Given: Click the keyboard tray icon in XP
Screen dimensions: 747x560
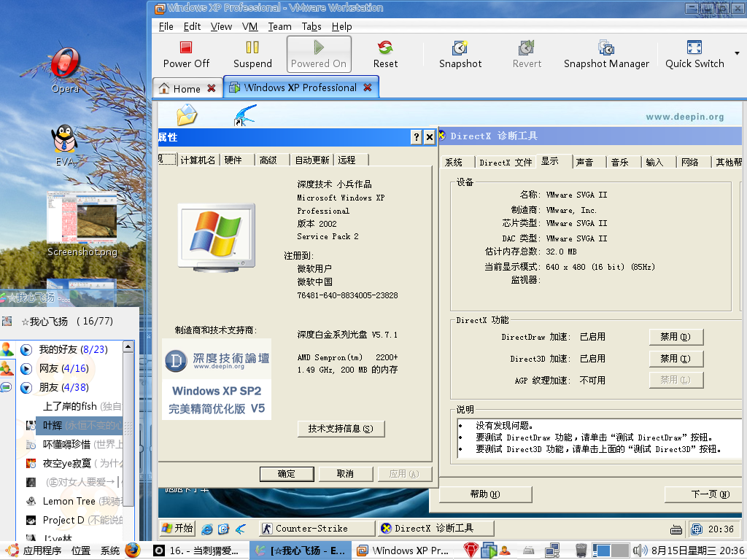Looking at the screenshot, I should (676, 529).
